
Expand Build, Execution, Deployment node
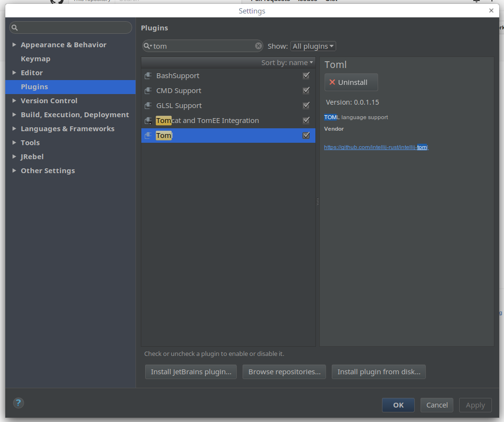tap(14, 114)
